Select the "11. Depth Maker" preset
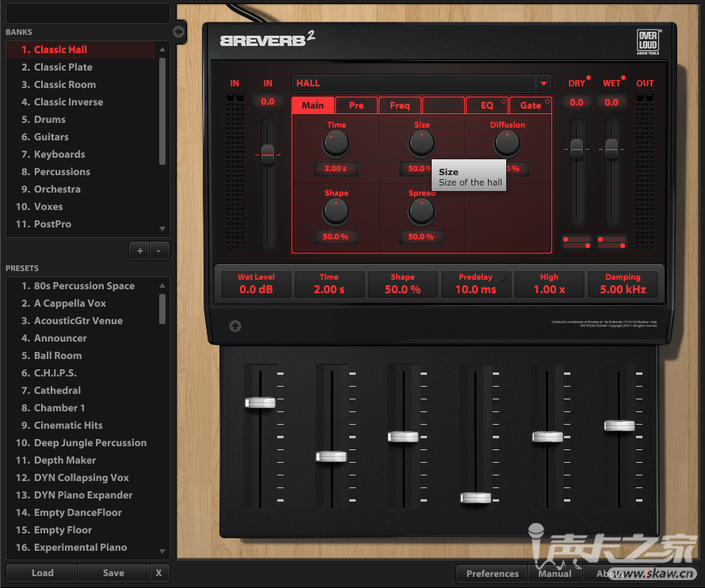The image size is (705, 588). 82,460
